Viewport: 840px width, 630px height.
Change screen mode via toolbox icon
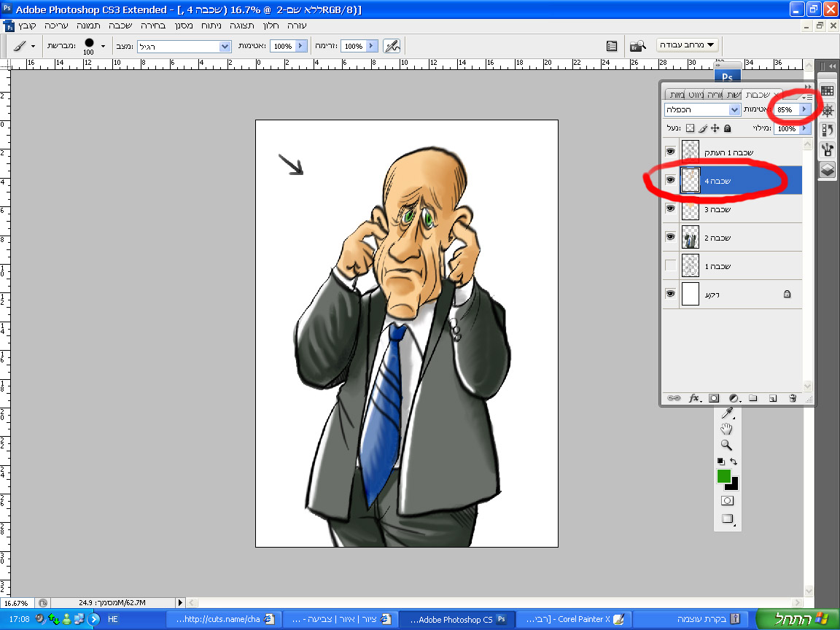pos(728,518)
